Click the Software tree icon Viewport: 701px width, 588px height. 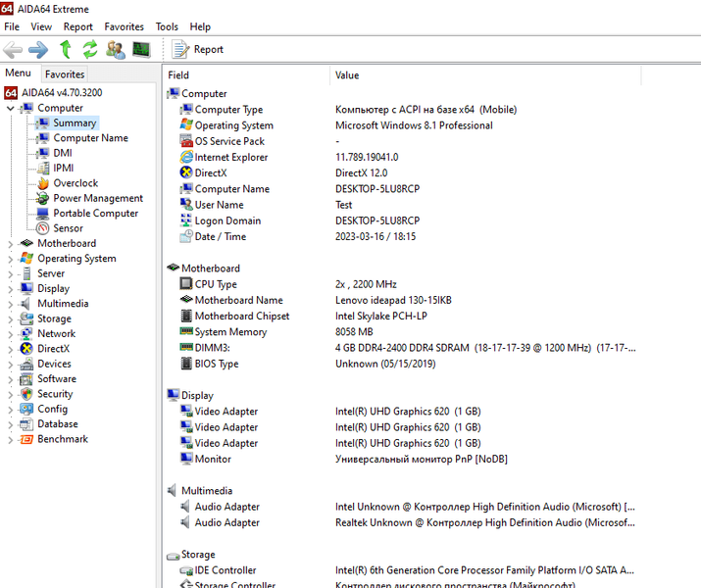pos(26,379)
